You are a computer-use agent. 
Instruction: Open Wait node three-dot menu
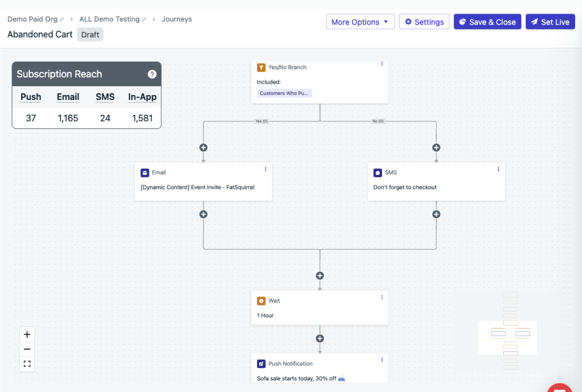click(382, 297)
